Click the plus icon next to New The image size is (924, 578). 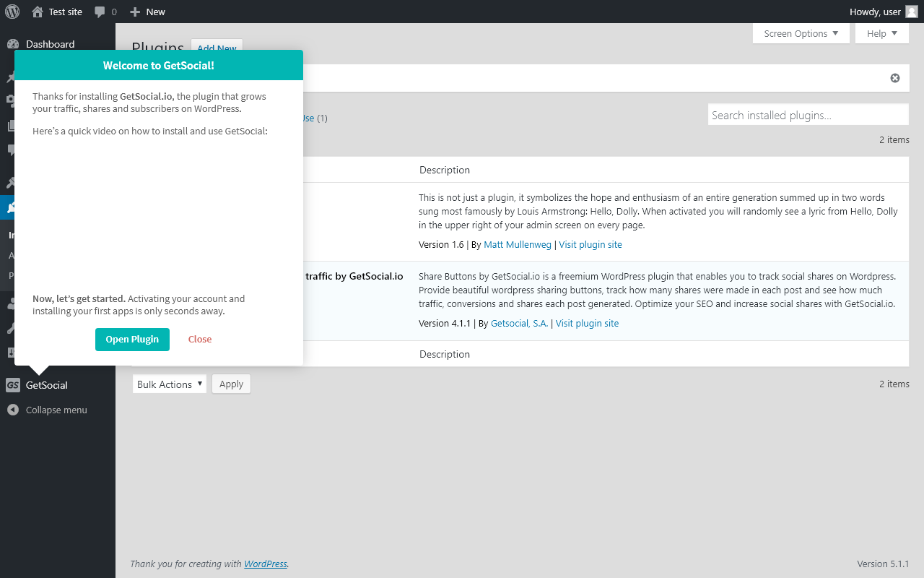pyautogui.click(x=135, y=12)
